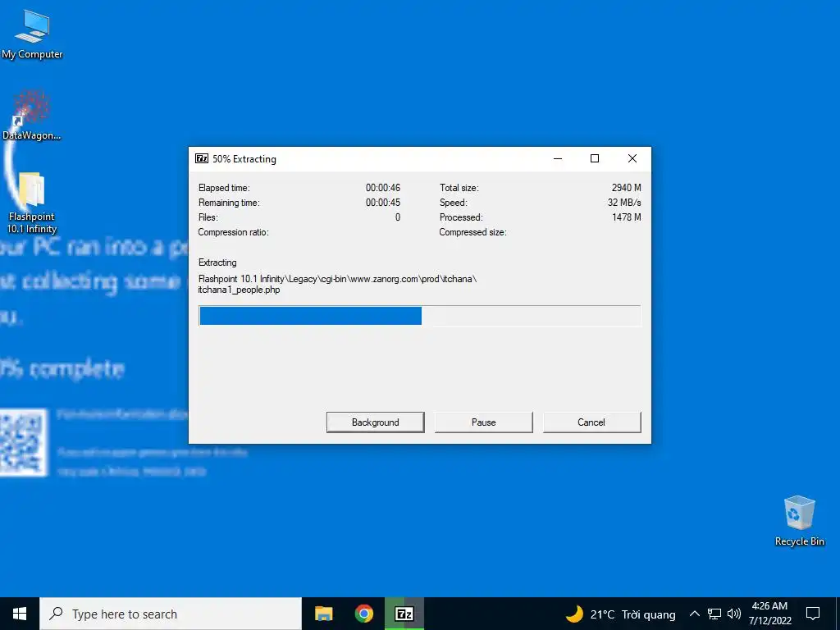Viewport: 840px width, 630px height.
Task: Open the clock showing 4:26 AM
Action: click(769, 614)
